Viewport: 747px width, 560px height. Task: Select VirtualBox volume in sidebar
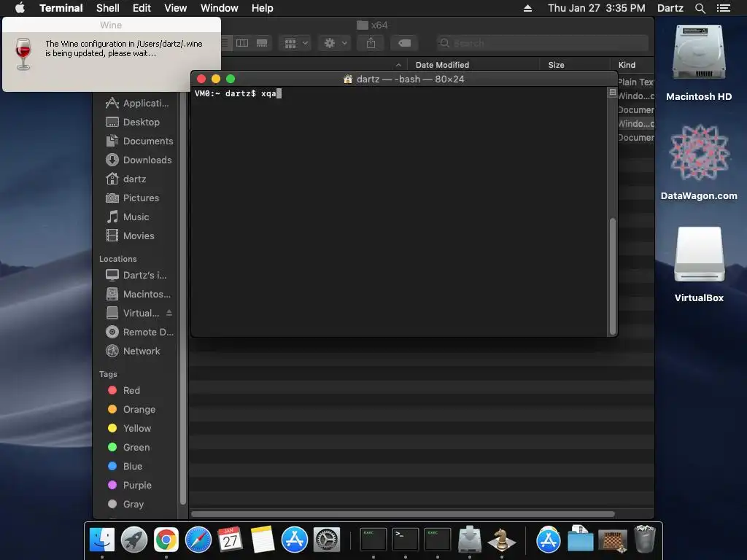click(133, 313)
